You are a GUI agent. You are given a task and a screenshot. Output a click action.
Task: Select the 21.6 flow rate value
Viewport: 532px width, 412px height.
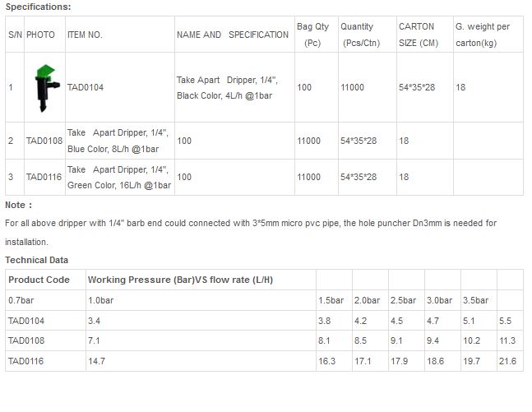[508, 361]
